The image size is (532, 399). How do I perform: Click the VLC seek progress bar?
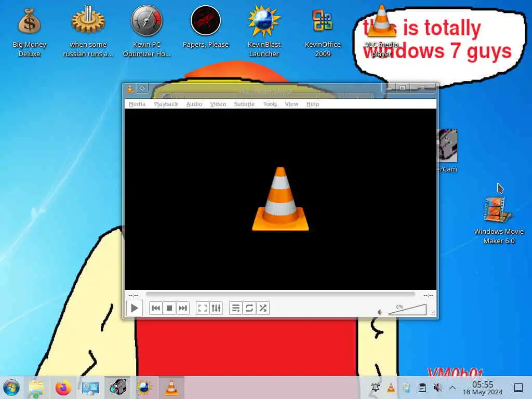[280, 294]
